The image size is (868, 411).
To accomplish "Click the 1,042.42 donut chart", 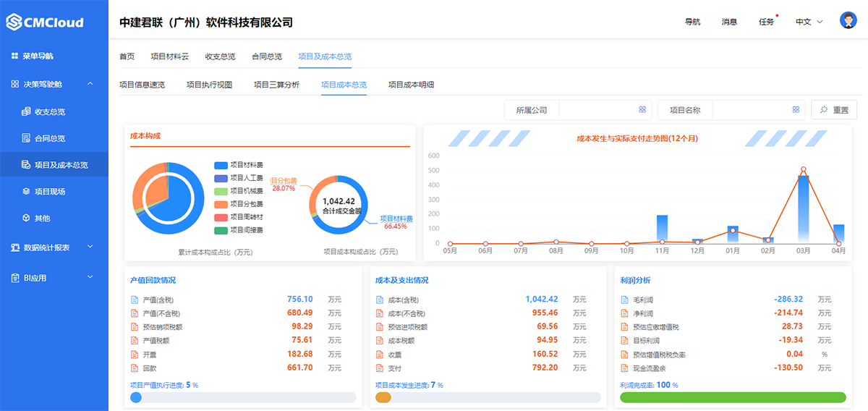I will [339, 205].
